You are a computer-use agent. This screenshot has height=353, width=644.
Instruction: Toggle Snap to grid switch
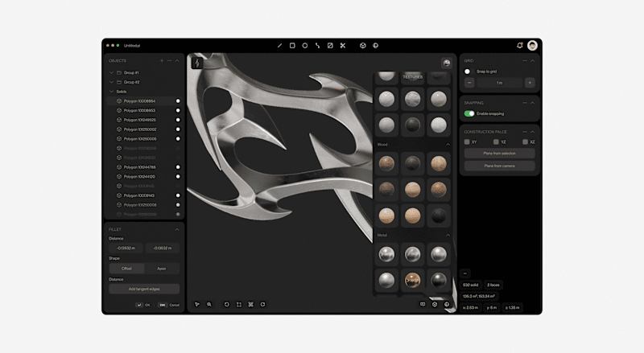tap(468, 72)
